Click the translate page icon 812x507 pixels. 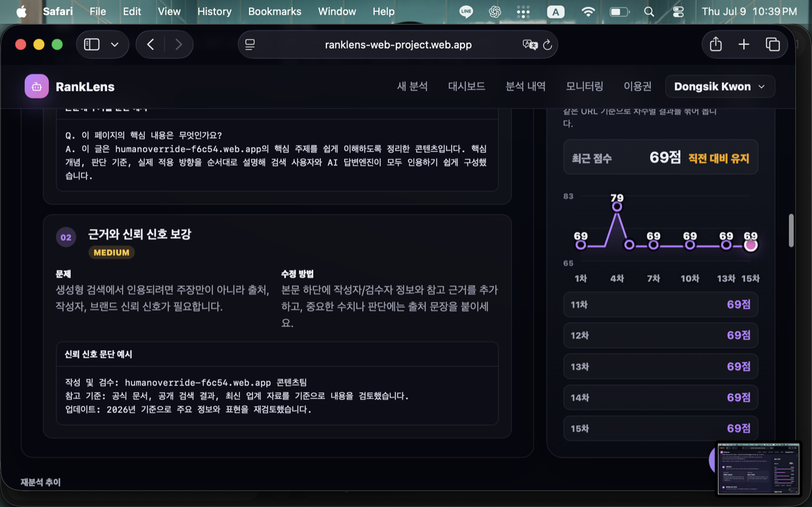click(x=529, y=44)
